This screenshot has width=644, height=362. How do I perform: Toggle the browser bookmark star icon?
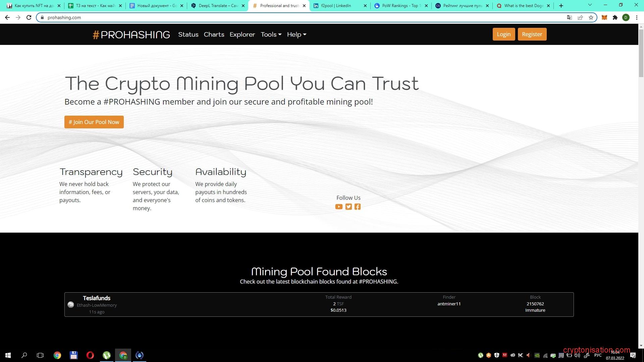(591, 17)
